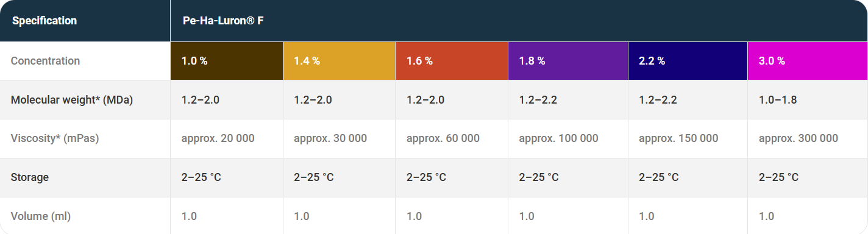This screenshot has width=868, height=234.
Task: Click the approx. 20 000 viscosity value
Action: (218, 139)
